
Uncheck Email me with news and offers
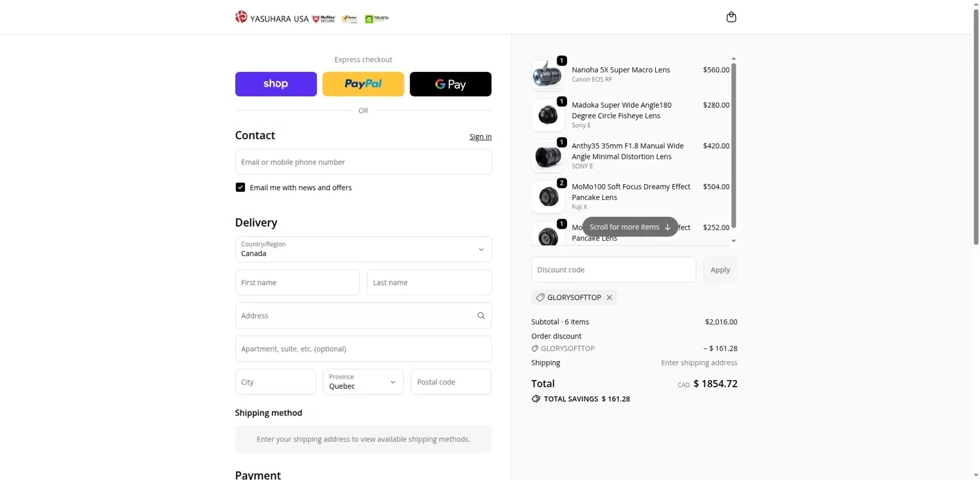(x=240, y=187)
